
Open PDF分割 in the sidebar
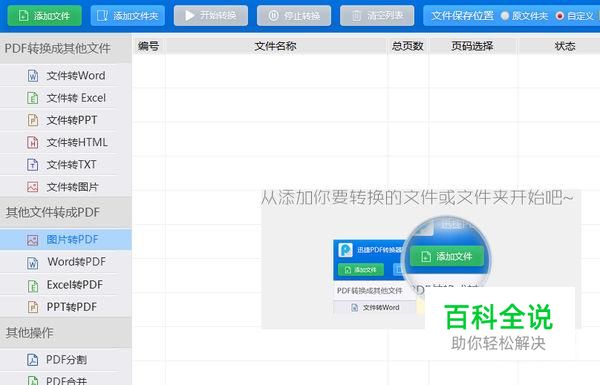66,360
